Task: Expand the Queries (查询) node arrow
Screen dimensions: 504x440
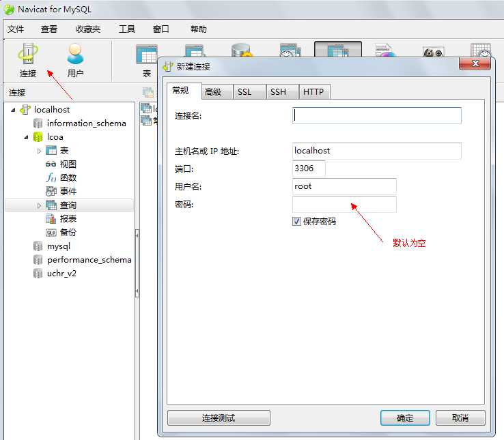Action: pyautogui.click(x=39, y=205)
